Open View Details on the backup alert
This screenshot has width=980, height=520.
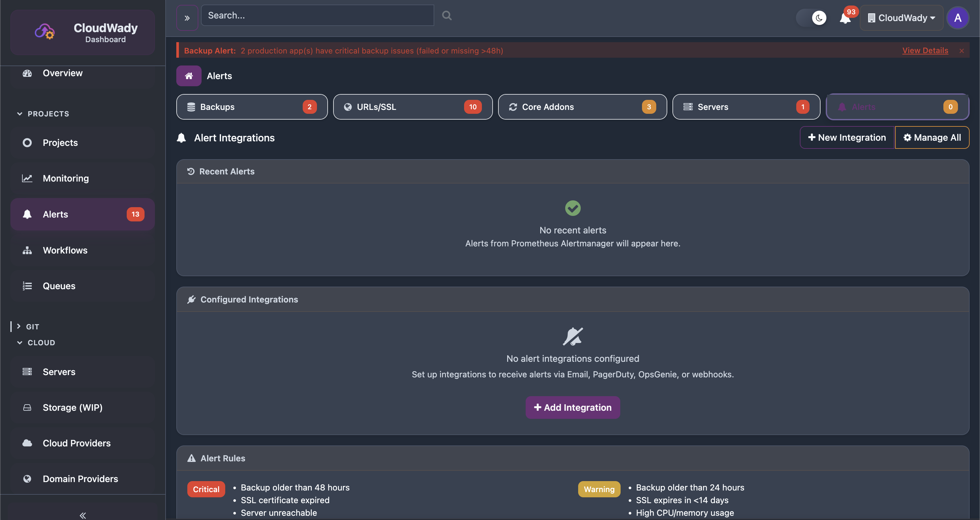click(x=925, y=50)
